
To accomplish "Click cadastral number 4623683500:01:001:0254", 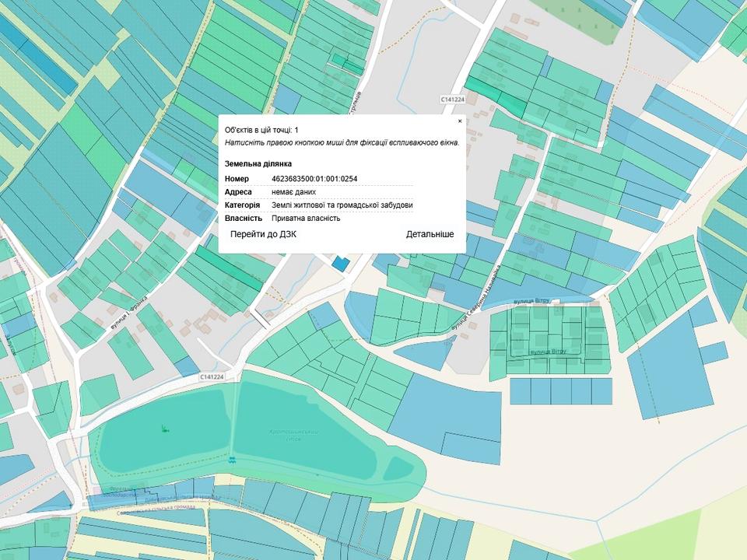I will coord(314,179).
